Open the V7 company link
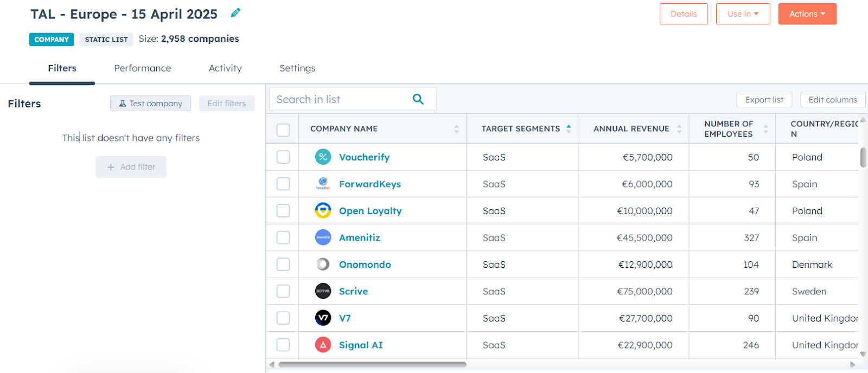868x373 pixels. (345, 318)
